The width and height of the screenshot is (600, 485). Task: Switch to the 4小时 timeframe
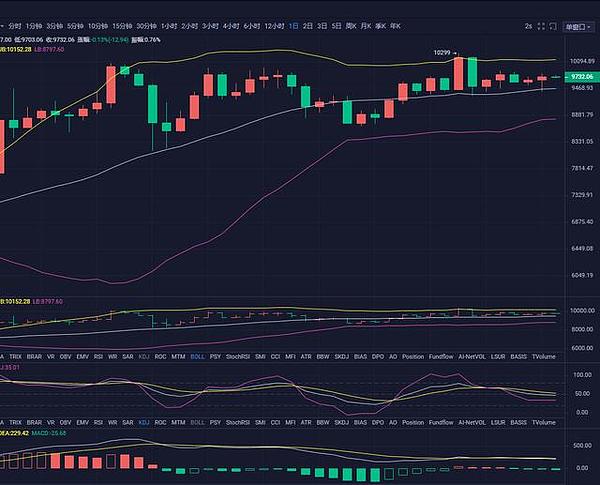tap(231, 25)
